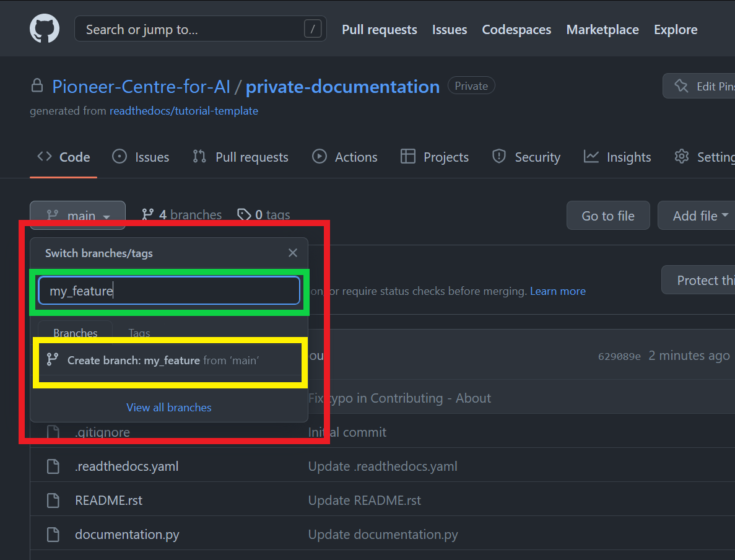
Task: Click the slash shortcut icon in search
Action: click(x=313, y=28)
